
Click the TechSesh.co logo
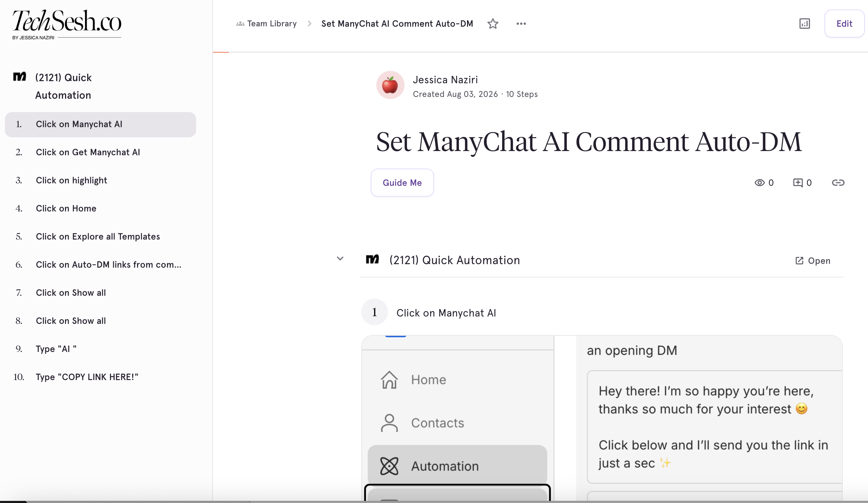click(67, 25)
